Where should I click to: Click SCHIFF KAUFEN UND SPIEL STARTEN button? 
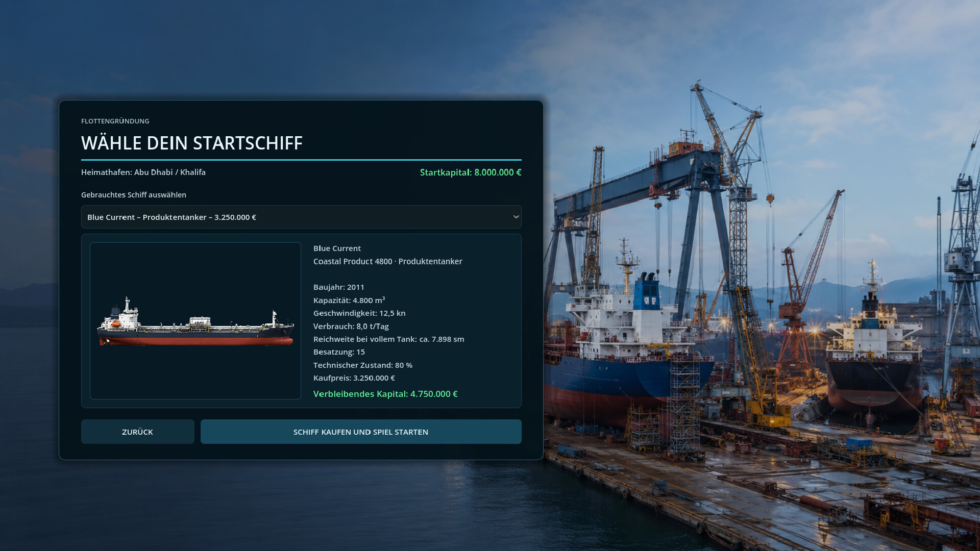361,432
